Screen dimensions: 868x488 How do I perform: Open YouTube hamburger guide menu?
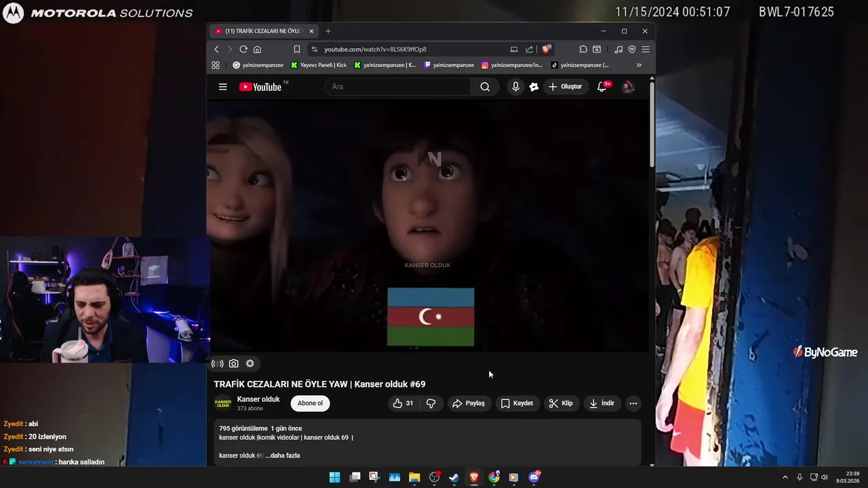tap(222, 87)
